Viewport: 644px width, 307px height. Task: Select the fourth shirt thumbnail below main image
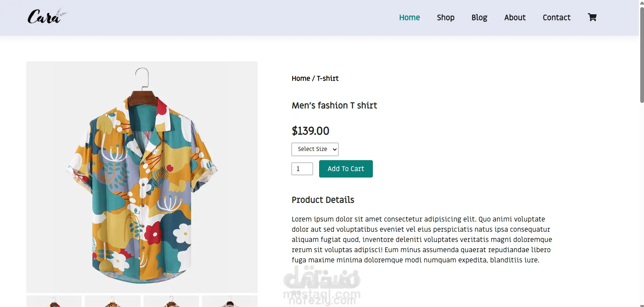230,302
